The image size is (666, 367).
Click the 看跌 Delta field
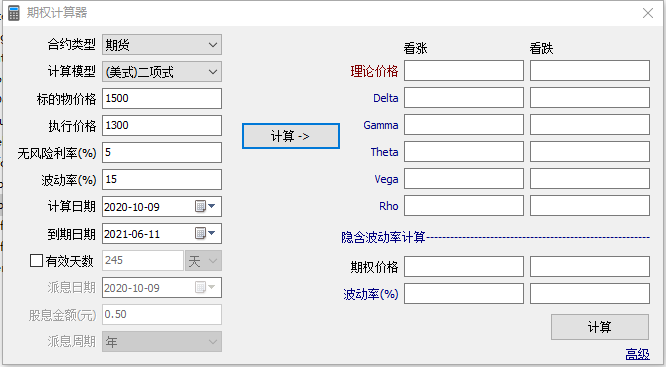(x=590, y=98)
